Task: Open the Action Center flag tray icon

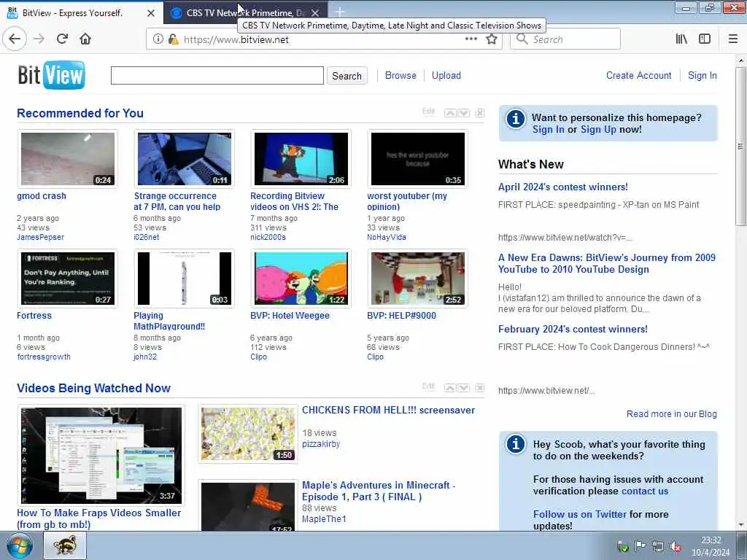Action: click(640, 547)
